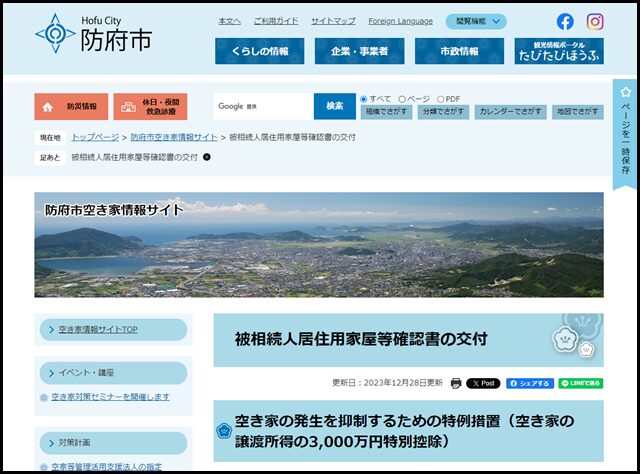Click the star icon on the temporary save tab
This screenshot has width=640, height=474.
(x=625, y=92)
